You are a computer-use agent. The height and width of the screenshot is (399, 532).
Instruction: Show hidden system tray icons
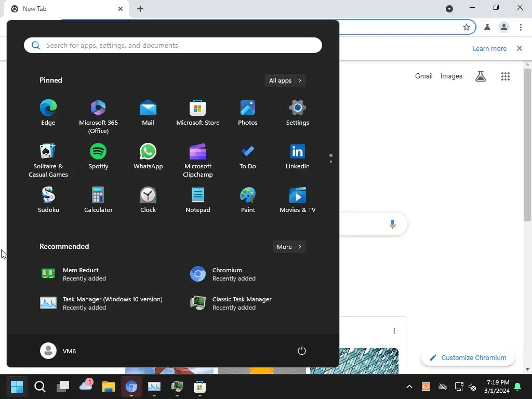pos(409,387)
